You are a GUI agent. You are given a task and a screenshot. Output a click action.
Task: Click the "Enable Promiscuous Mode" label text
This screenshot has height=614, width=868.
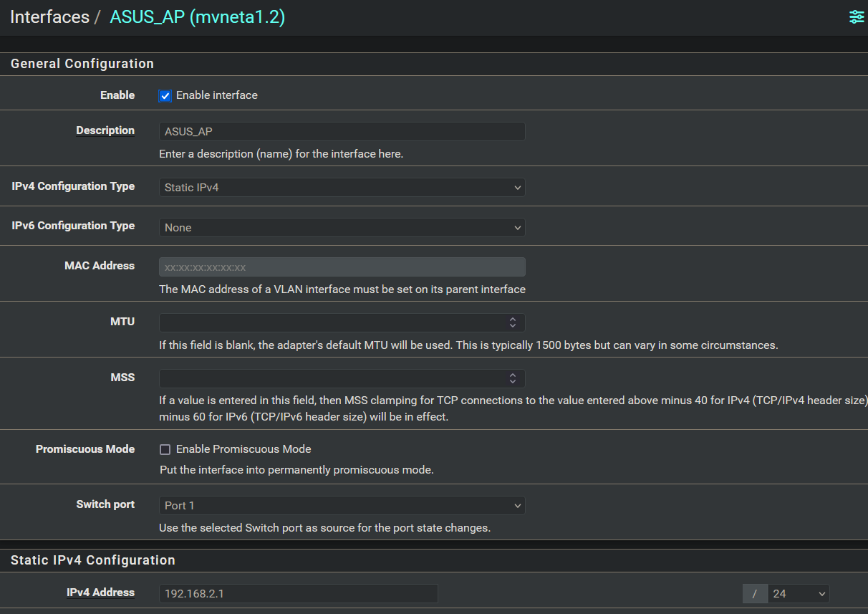pos(243,449)
